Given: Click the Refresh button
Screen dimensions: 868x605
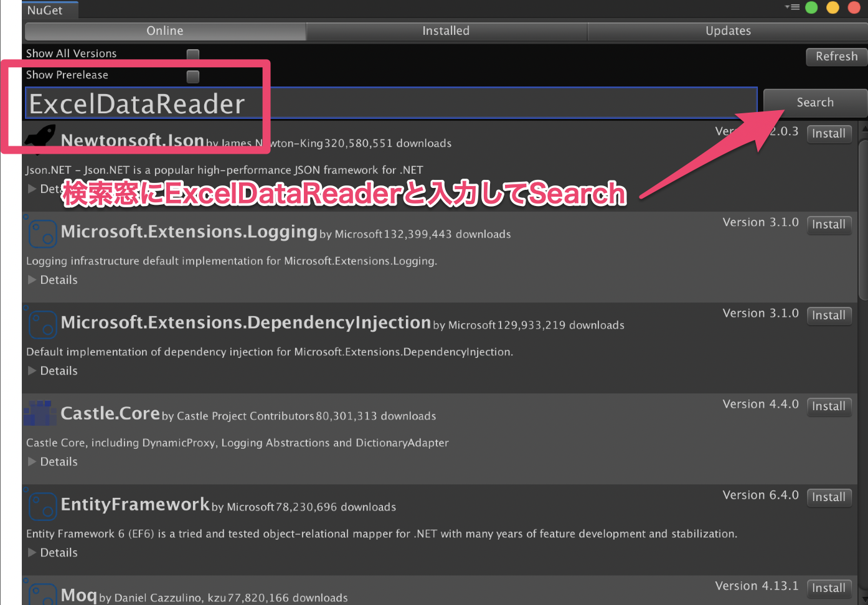Looking at the screenshot, I should [x=837, y=57].
